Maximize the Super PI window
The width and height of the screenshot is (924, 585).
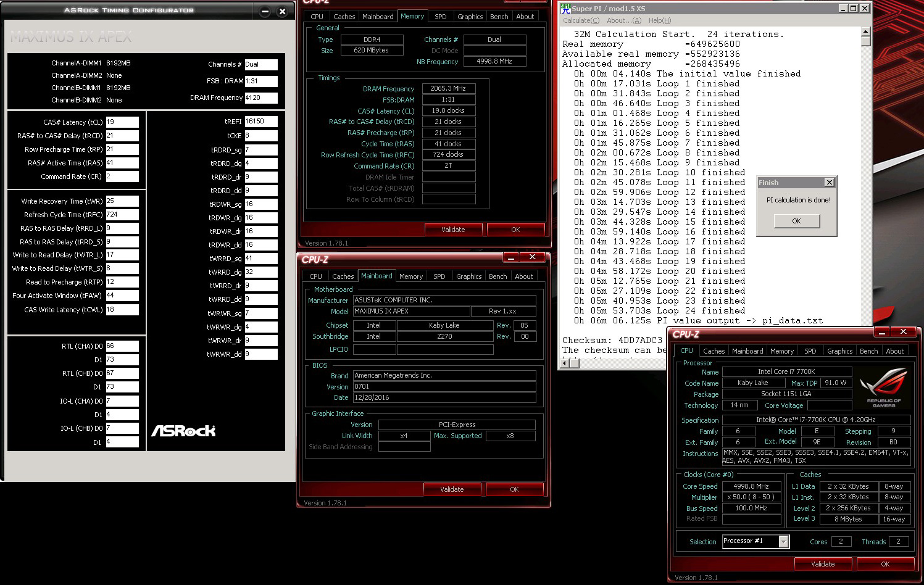pos(854,9)
